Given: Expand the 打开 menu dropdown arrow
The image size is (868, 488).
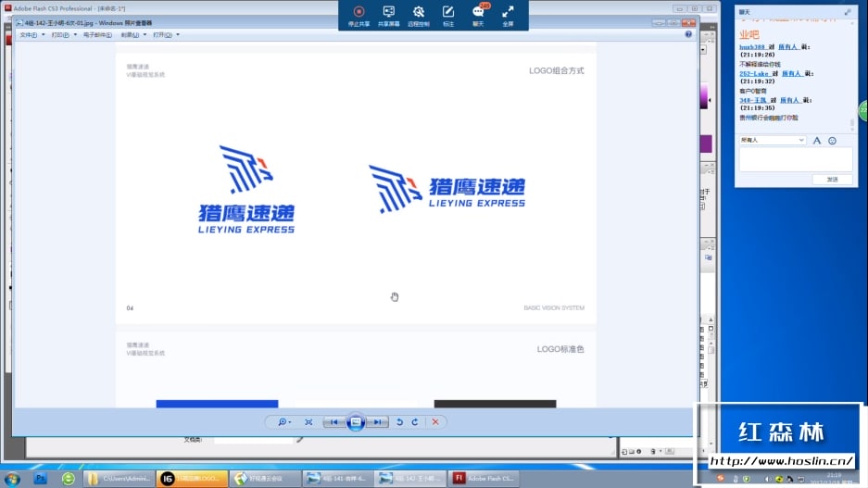Looking at the screenshot, I should click(178, 35).
